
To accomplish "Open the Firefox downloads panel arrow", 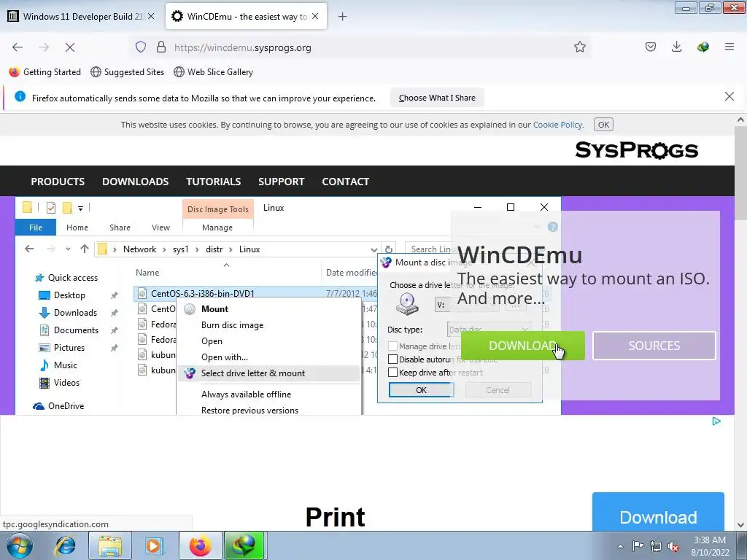I will click(676, 47).
